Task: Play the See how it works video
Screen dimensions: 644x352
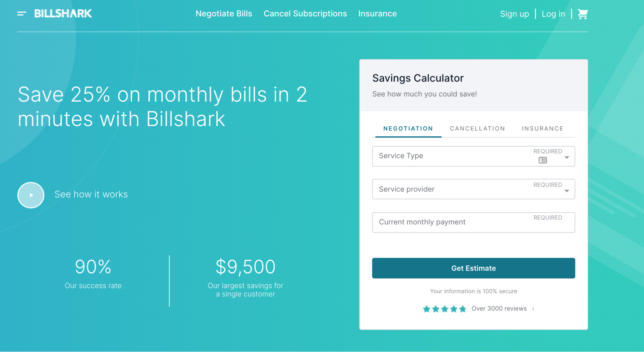Action: (31, 195)
